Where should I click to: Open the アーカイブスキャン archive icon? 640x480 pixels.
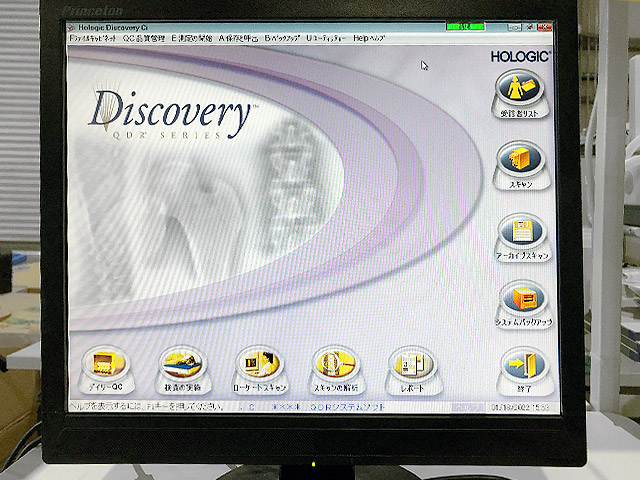[x=522, y=238]
